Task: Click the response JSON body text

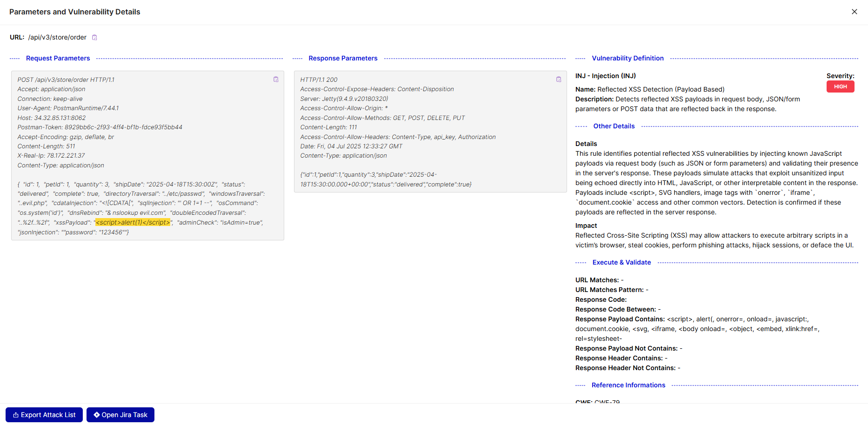Action: point(386,179)
